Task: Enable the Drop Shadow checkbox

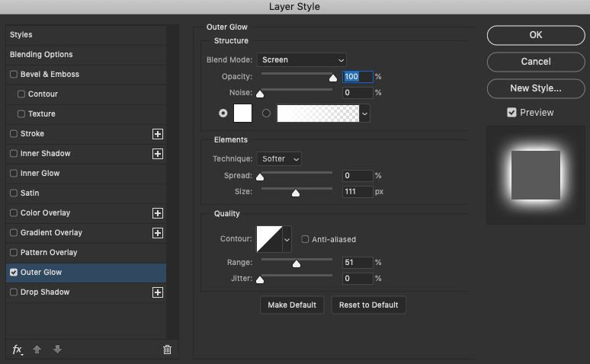Action: pos(14,292)
